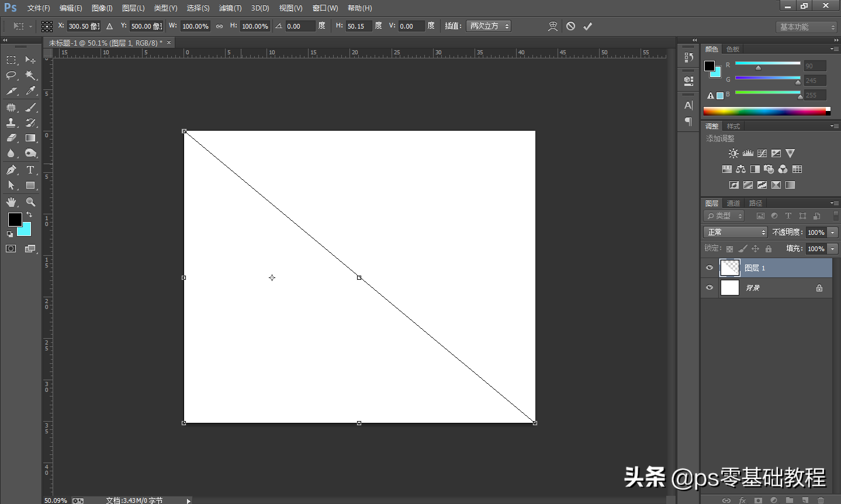
Task: Select the Zoom tool
Action: pos(30,201)
